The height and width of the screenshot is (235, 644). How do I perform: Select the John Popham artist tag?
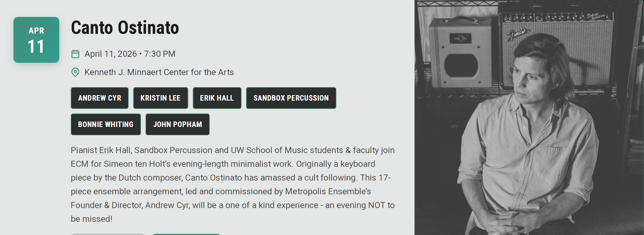tap(178, 124)
